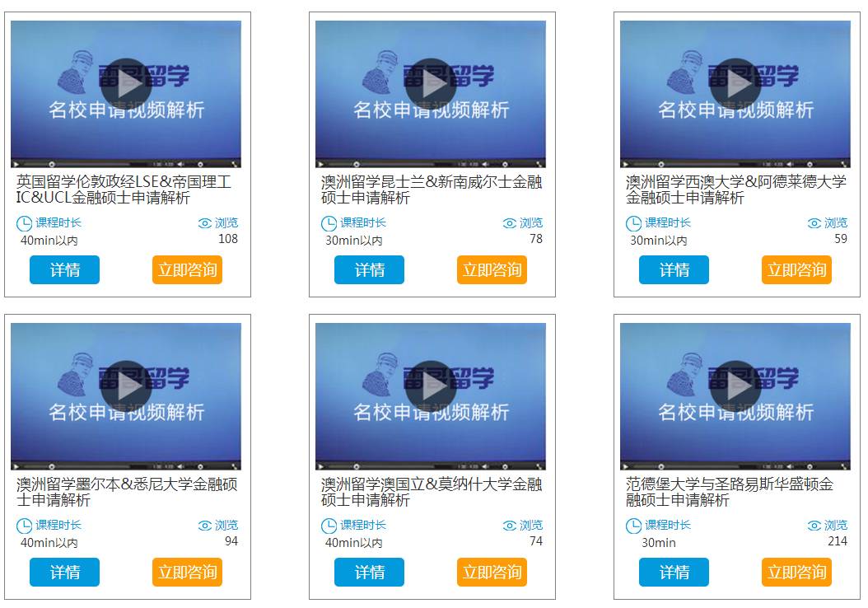The height and width of the screenshot is (608, 868).
Task: Play the 英国留学伦敦政经LSE video
Action: (x=126, y=84)
